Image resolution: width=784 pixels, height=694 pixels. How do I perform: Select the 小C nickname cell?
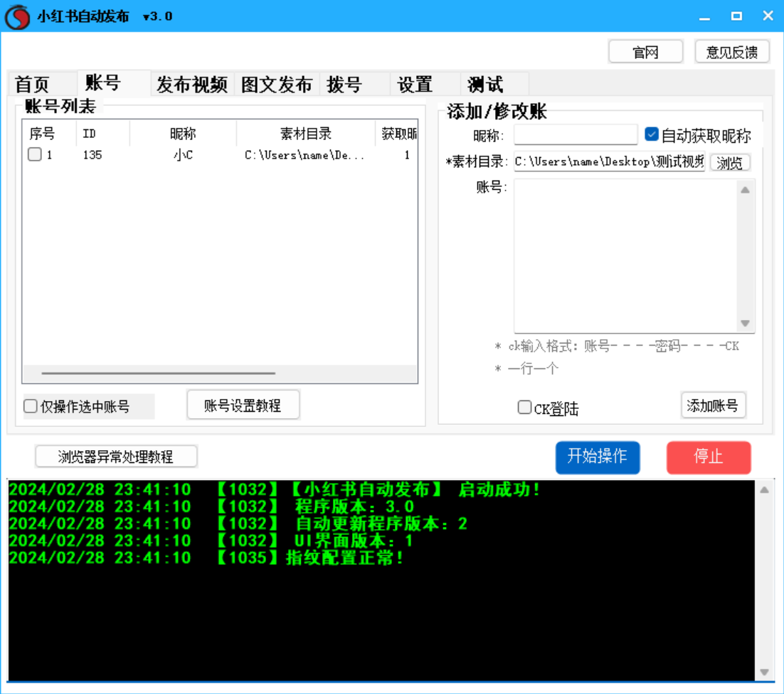point(183,155)
